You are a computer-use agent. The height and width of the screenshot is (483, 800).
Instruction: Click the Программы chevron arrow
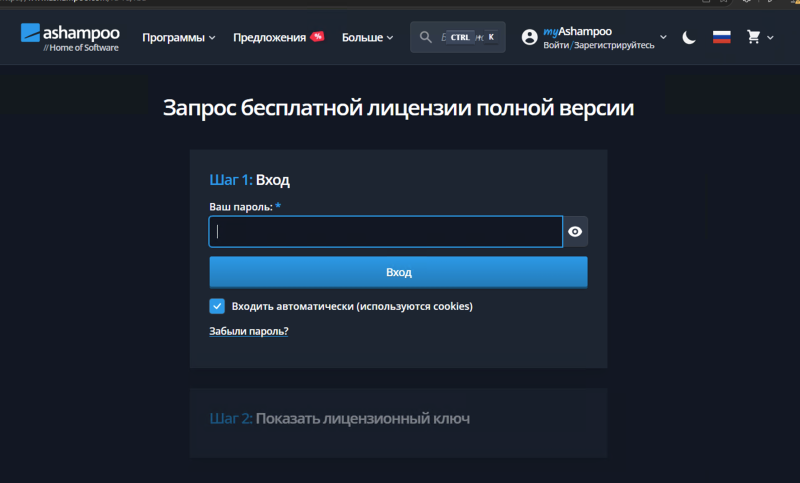click(212, 38)
